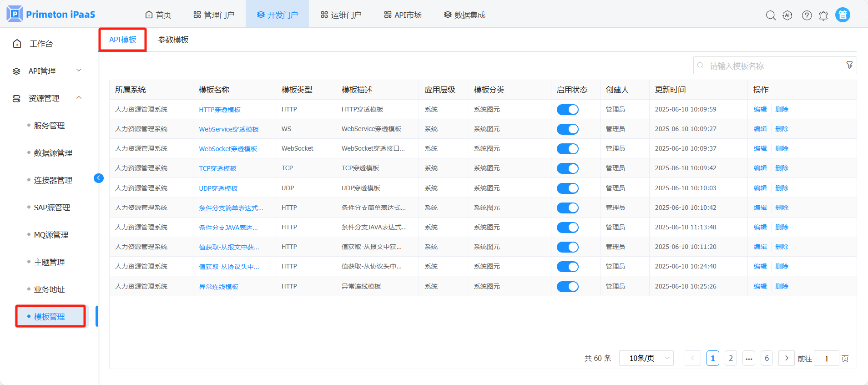Open the notifications bell
The height and width of the screenshot is (385, 868).
point(823,15)
